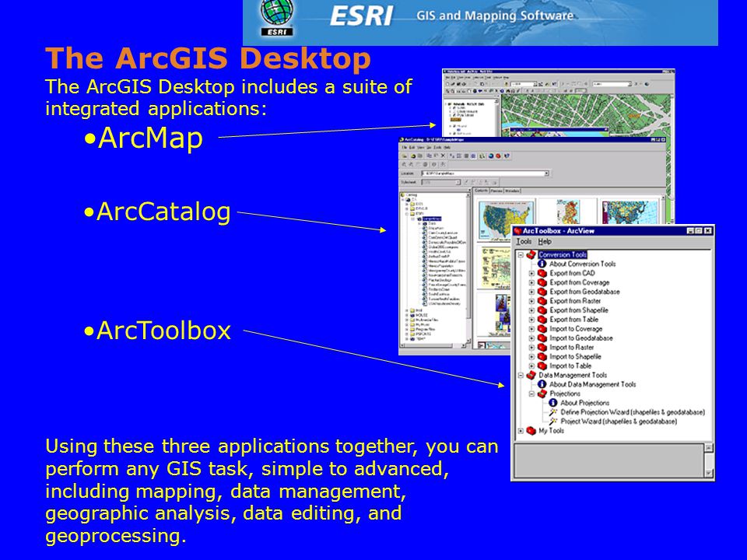Screen dimensions: 747x560
Task: Open the ArcCatalog Location dropdown
Action: pos(546,173)
